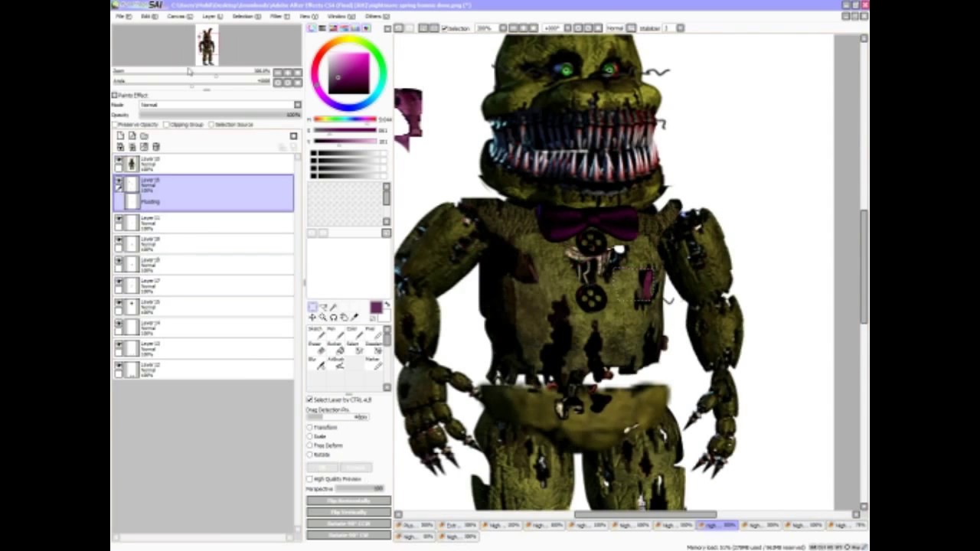Select the Rotate radio button
980x551 pixels.
click(310, 455)
